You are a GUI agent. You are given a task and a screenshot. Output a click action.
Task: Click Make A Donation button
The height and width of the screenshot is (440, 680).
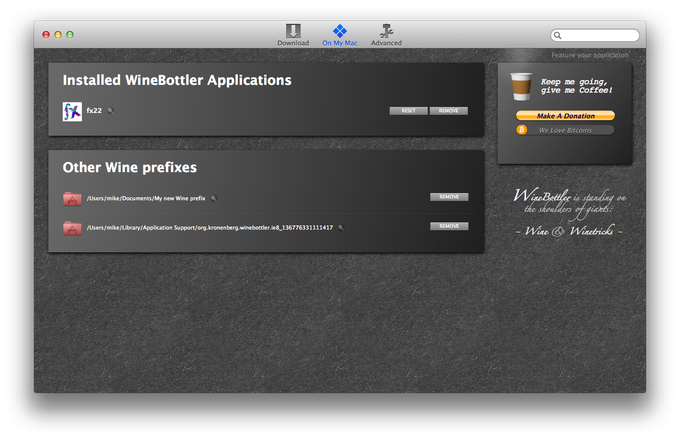(x=565, y=116)
